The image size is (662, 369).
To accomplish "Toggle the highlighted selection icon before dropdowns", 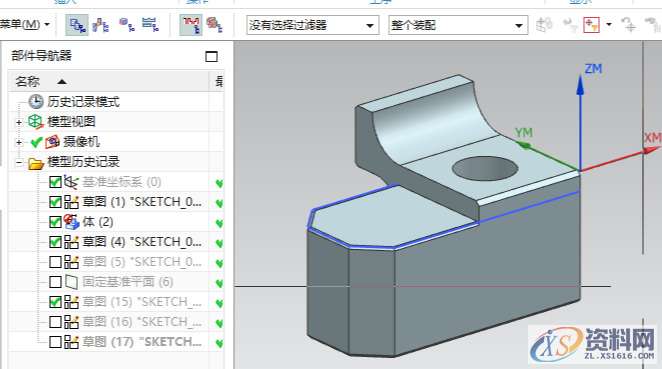I will tap(191, 25).
